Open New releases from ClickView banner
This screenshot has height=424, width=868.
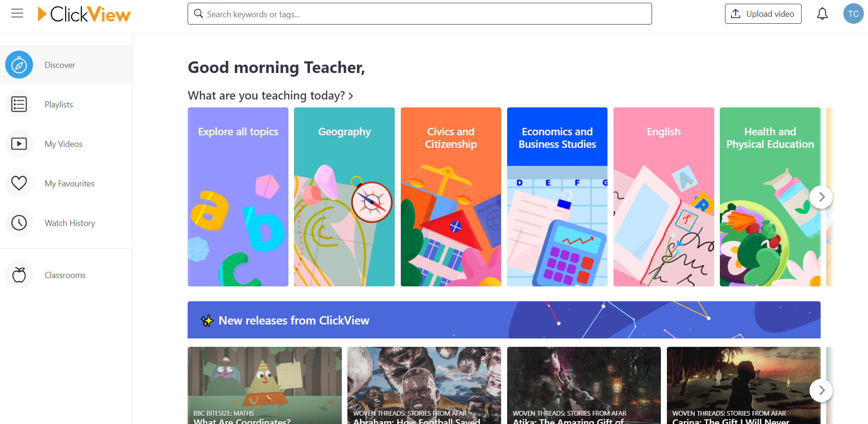point(504,320)
